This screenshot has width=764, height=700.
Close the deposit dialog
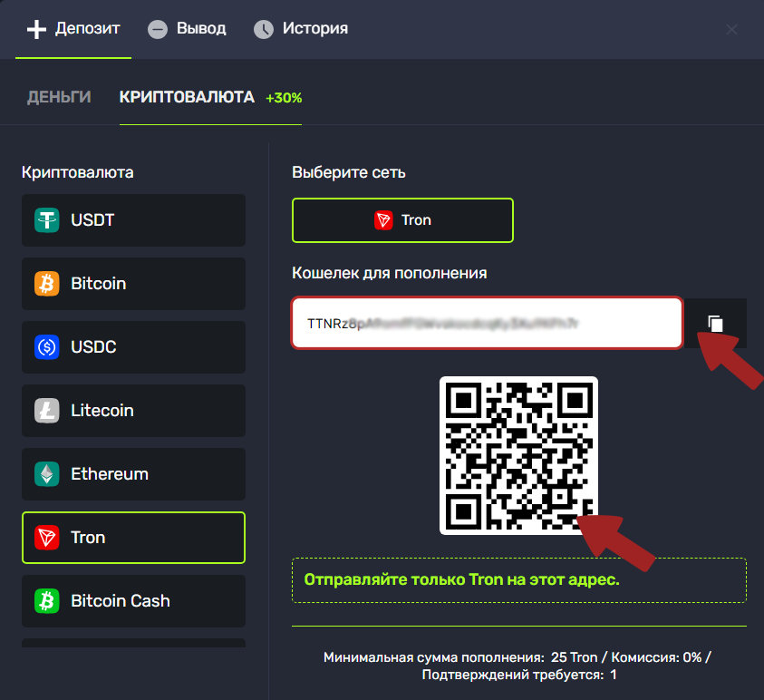731,30
